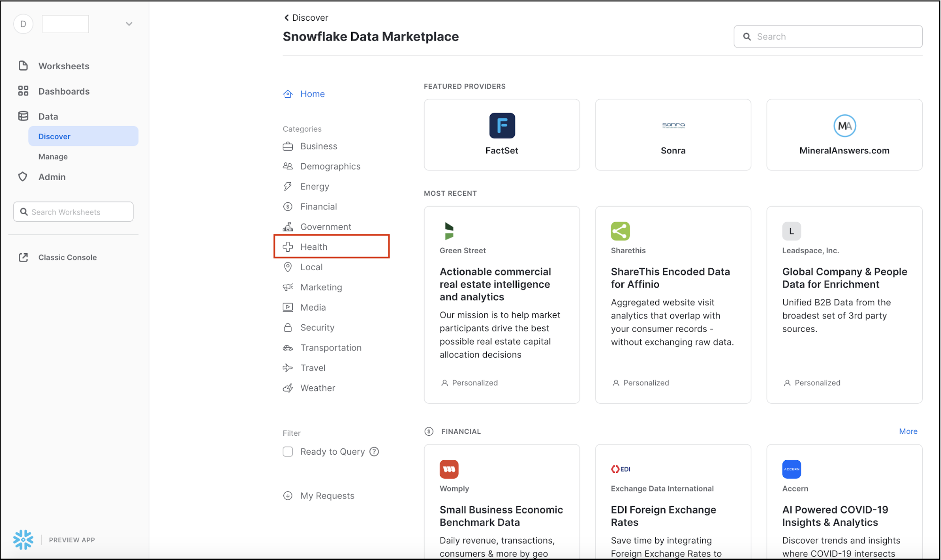Enable the Ready to Query checkbox
The image size is (941, 560).
pos(288,452)
